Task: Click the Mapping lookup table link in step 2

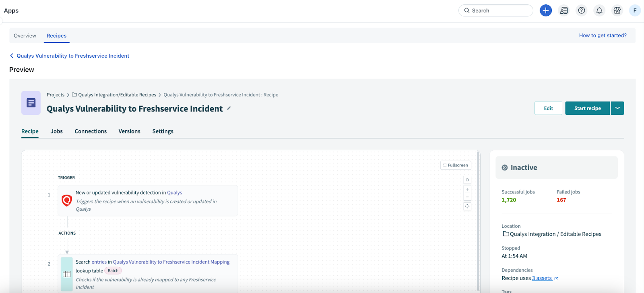Action: [x=171, y=262]
